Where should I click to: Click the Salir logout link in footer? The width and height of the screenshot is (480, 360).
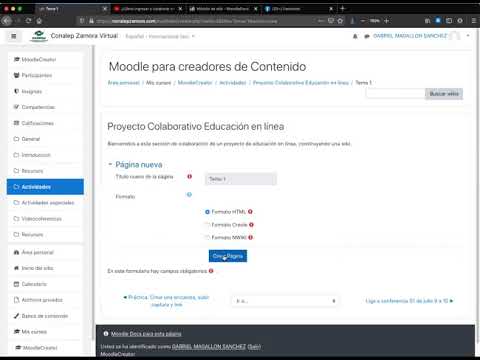pyautogui.click(x=254, y=347)
